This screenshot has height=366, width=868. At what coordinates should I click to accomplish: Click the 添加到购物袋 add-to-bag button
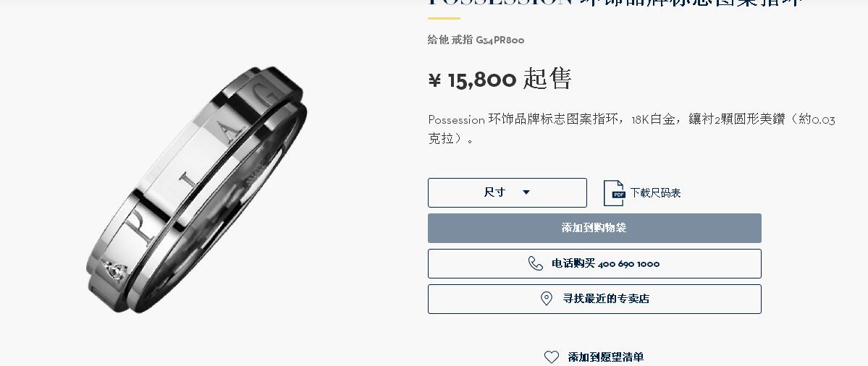tap(594, 228)
